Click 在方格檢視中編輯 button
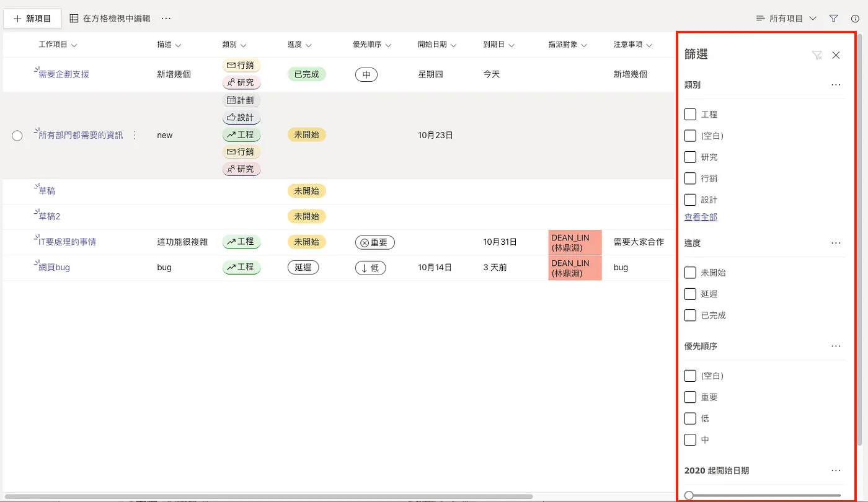868x502 pixels. 110,19
